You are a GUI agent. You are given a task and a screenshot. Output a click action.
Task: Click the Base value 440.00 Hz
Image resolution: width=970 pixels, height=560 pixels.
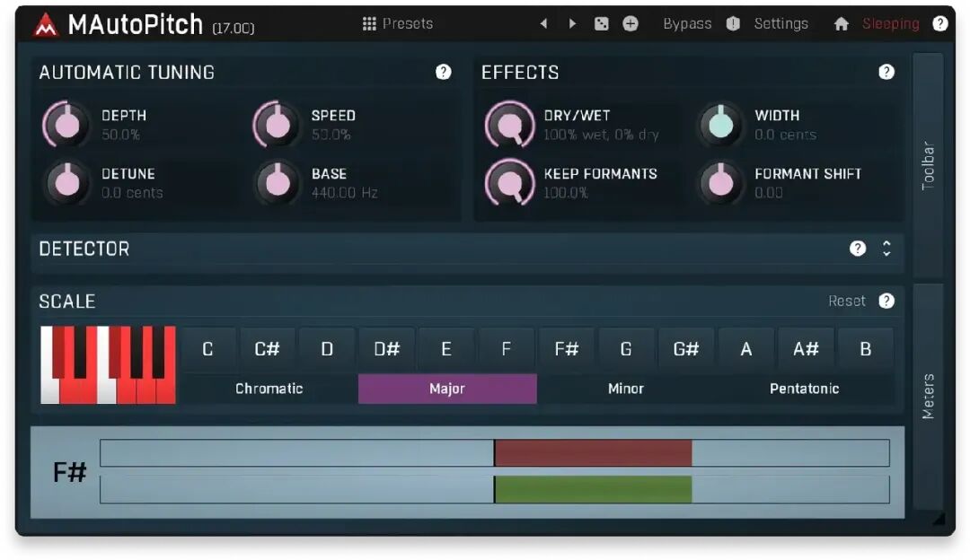(345, 193)
